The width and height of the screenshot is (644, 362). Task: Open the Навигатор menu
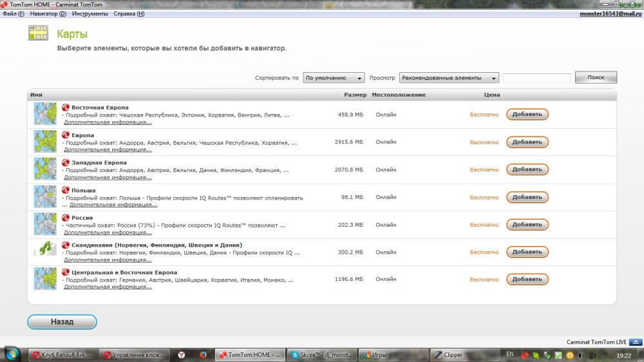(48, 14)
